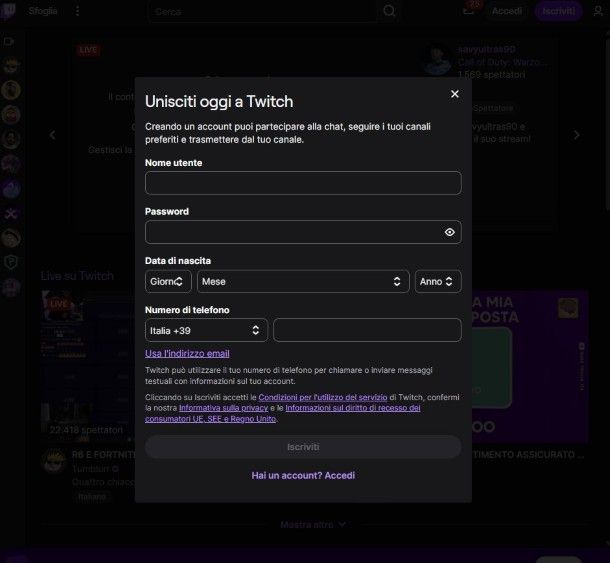
Task: Click Usa l'indirizzo email link
Action: tap(187, 353)
